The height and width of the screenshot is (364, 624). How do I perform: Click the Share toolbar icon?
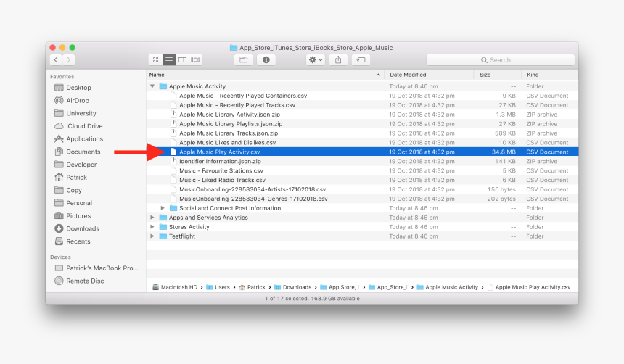tap(339, 60)
